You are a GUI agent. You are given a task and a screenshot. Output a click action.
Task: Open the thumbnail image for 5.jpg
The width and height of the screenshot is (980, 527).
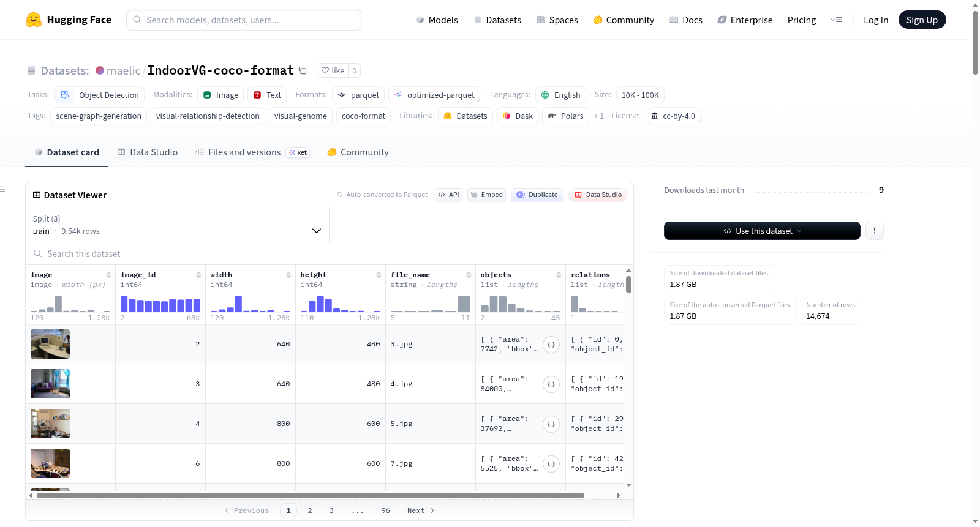50,424
